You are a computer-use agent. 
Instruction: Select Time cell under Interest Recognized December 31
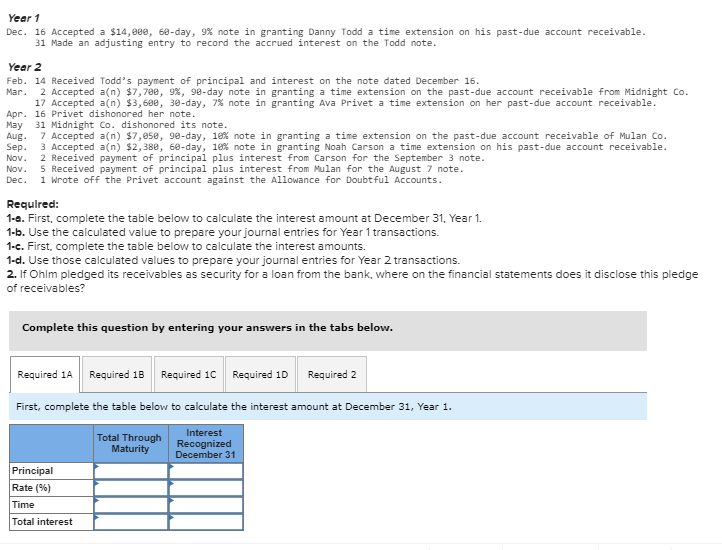point(206,505)
